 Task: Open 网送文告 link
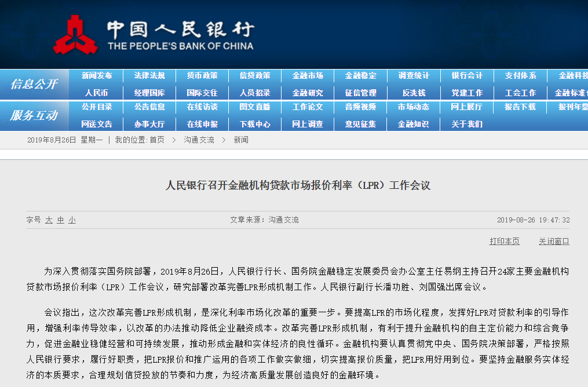point(97,124)
